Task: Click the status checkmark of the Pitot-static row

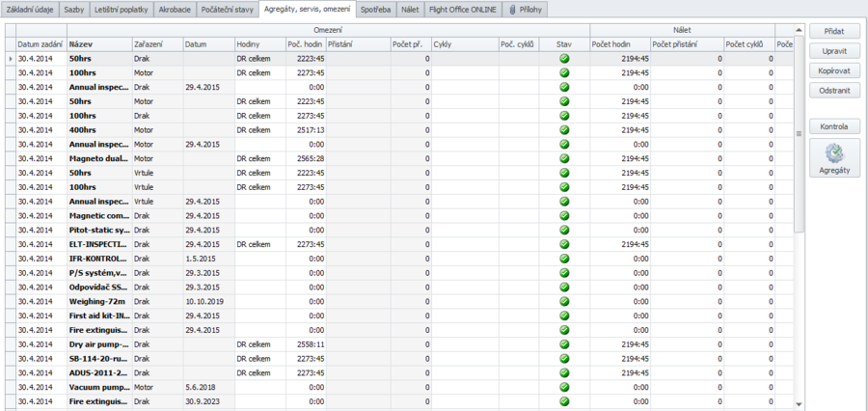Action: point(564,230)
